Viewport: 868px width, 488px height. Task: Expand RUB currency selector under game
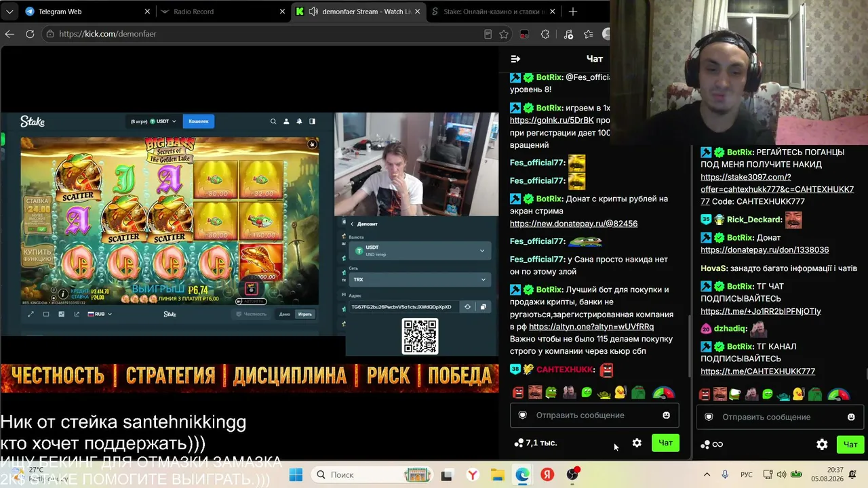(x=100, y=314)
